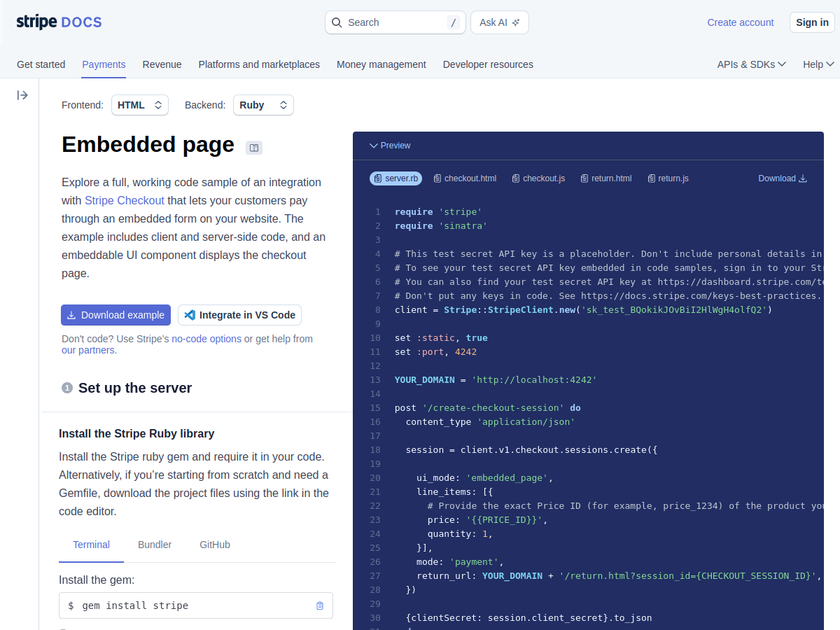Image resolution: width=840 pixels, height=630 pixels.
Task: Open the Frontend HTML dropdown
Action: [x=140, y=104]
